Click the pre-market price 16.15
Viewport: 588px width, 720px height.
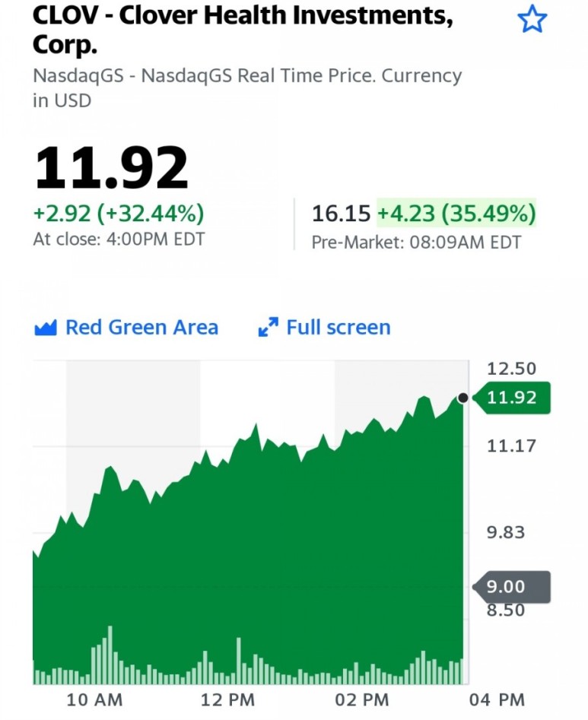point(341,214)
